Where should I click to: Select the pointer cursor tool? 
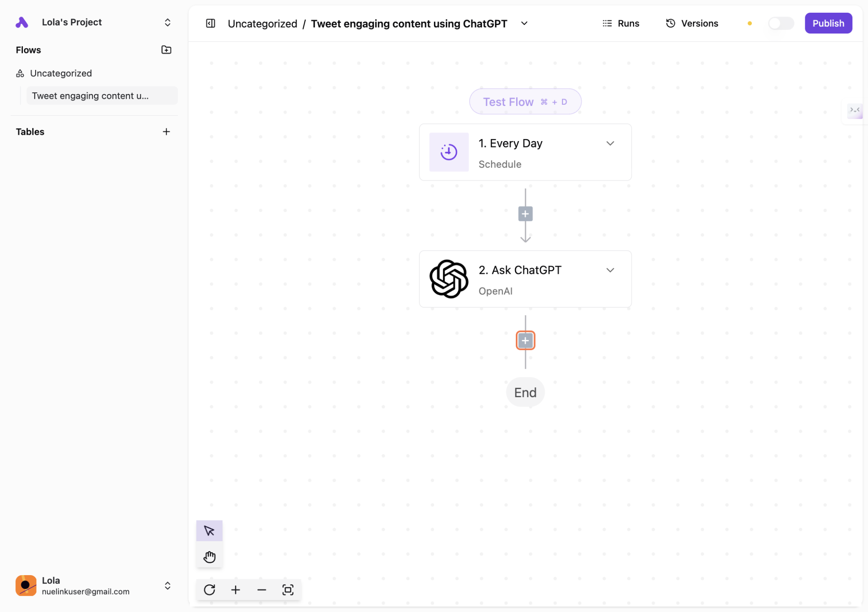209,531
